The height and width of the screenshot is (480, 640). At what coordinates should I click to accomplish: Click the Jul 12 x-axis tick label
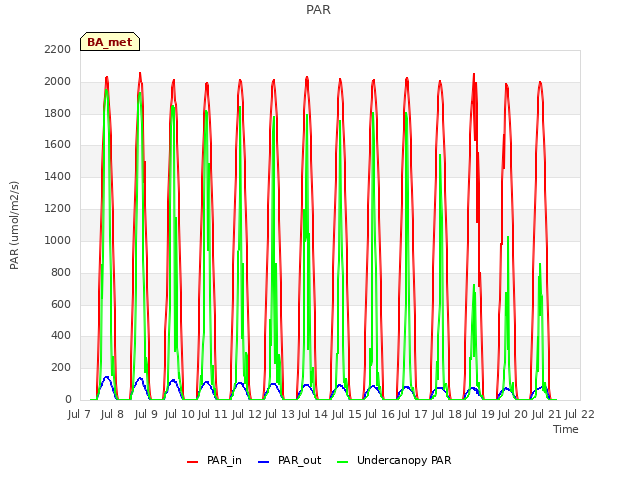click(x=247, y=414)
